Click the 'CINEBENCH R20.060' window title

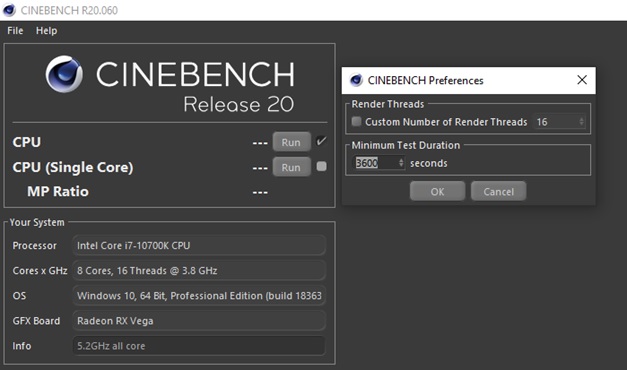tap(69, 10)
